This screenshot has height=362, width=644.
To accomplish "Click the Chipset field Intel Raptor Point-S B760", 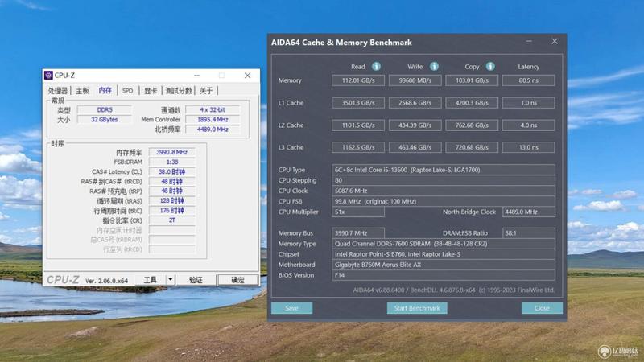I will 444,254.
